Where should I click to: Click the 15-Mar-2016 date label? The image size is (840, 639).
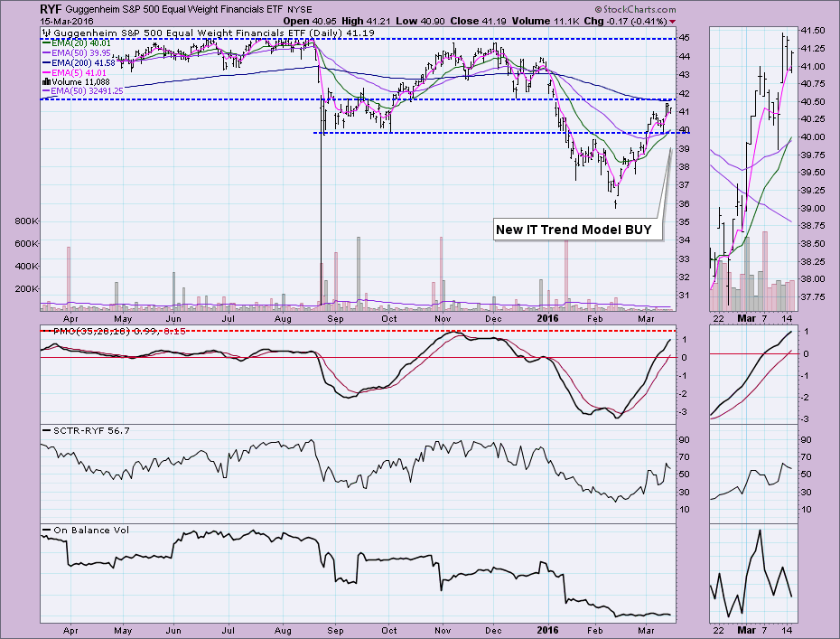pyautogui.click(x=67, y=22)
